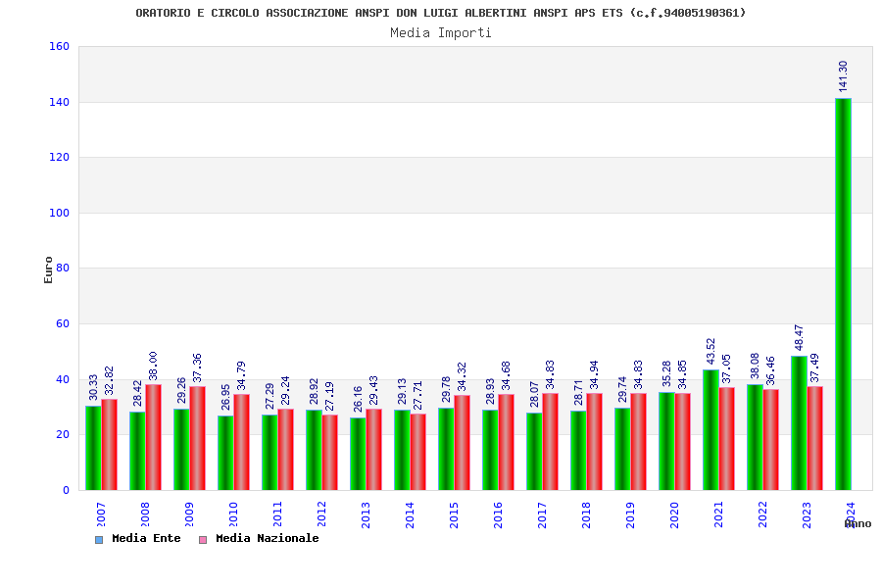Click the value label 26.95

click(x=225, y=397)
